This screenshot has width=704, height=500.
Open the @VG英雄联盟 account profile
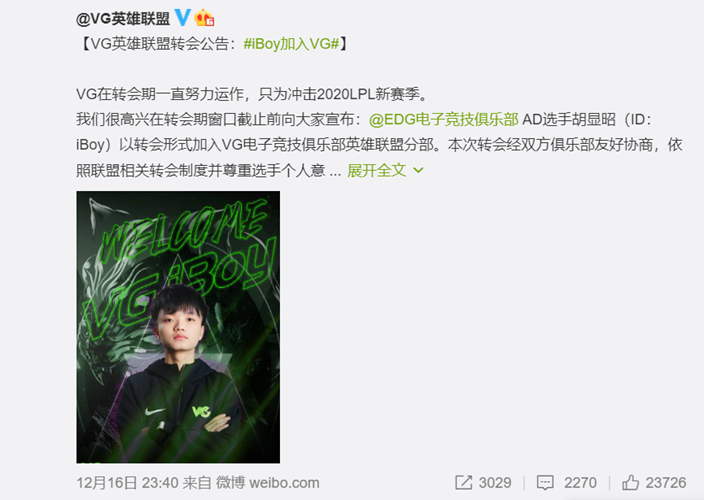[123, 18]
